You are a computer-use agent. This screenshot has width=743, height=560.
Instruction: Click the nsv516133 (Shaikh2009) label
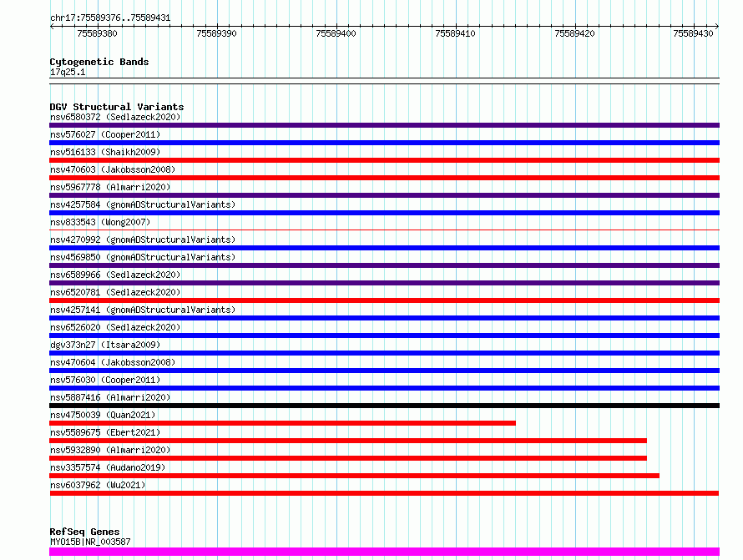click(105, 152)
